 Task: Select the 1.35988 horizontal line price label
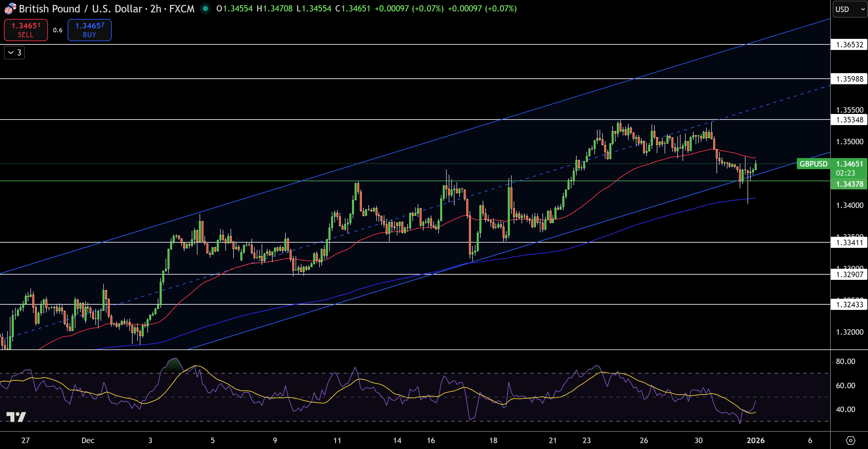pyautogui.click(x=849, y=79)
